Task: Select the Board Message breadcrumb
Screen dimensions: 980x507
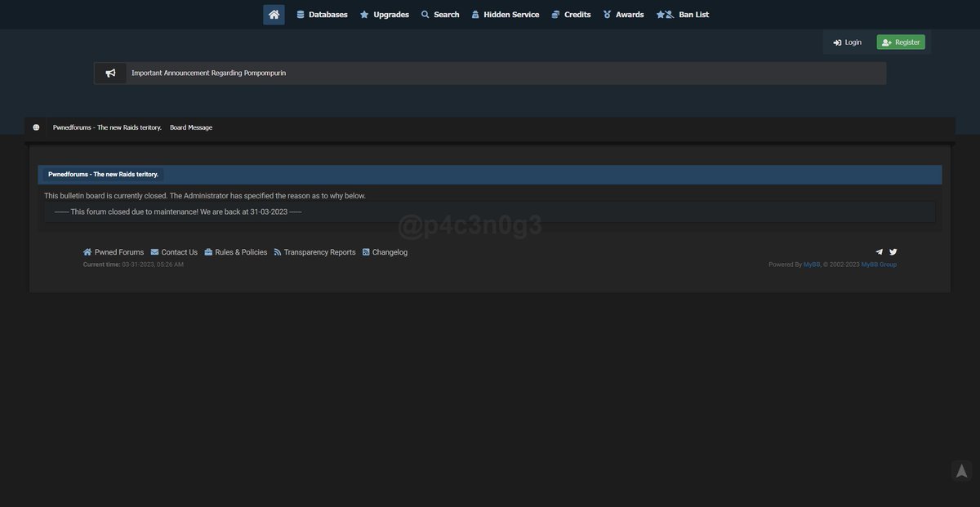Action: [x=191, y=127]
